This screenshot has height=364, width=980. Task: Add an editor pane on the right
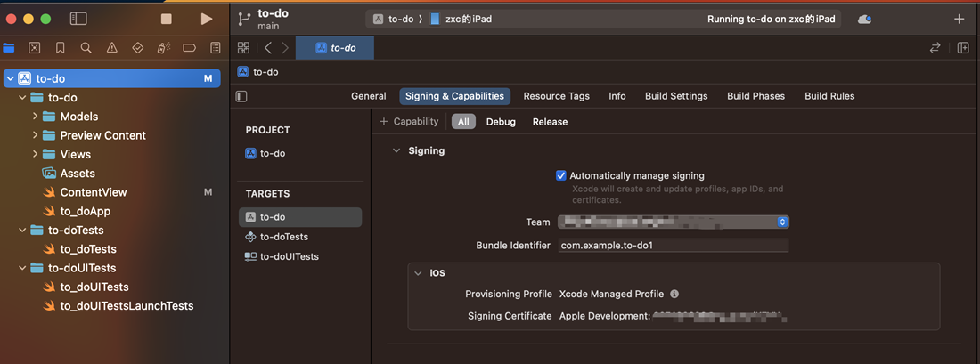click(963, 48)
